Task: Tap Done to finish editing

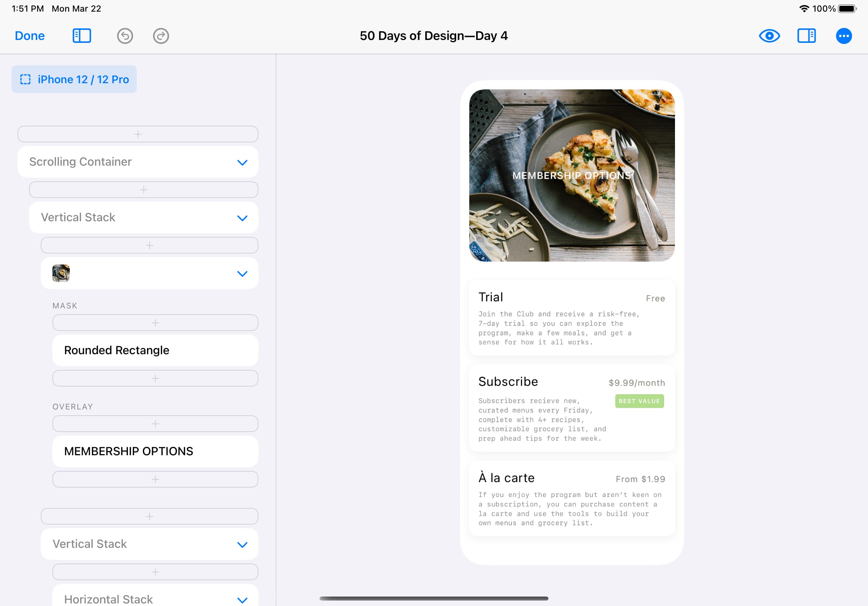Action: point(29,36)
